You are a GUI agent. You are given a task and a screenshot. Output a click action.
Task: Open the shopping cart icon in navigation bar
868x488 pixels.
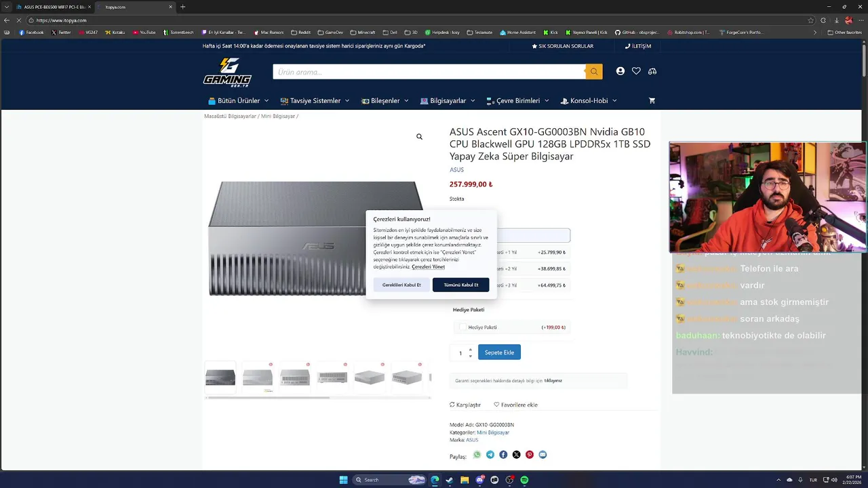[x=652, y=100]
